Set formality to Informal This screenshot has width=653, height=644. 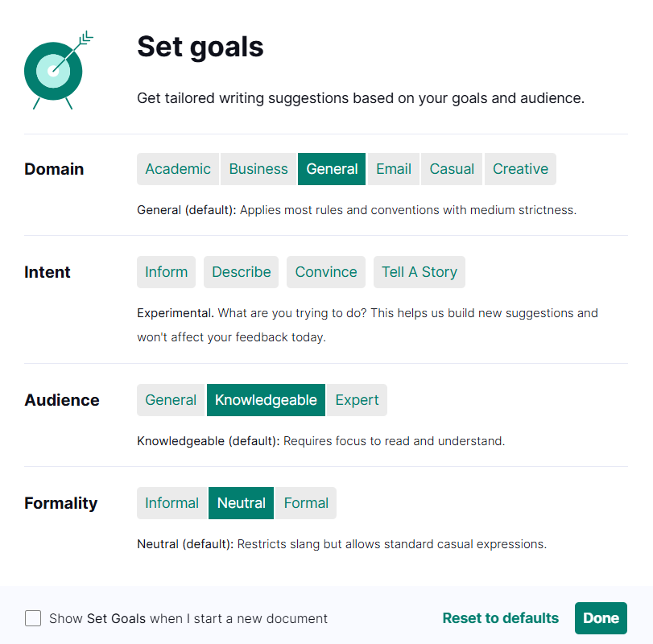click(x=172, y=503)
